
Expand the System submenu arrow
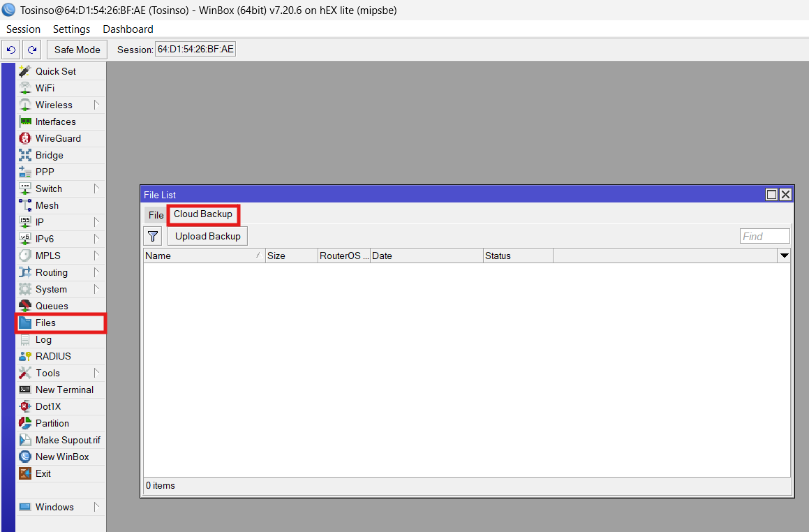coord(96,290)
